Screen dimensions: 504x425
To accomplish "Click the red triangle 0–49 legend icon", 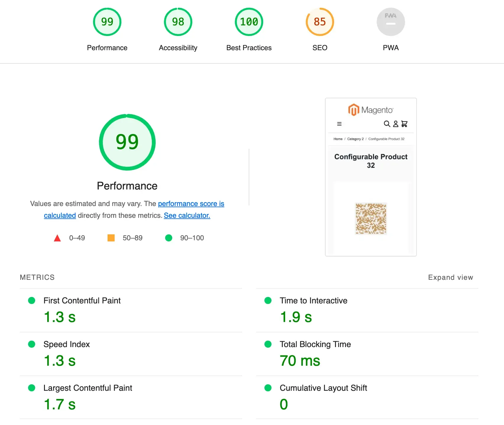I will 57,238.
